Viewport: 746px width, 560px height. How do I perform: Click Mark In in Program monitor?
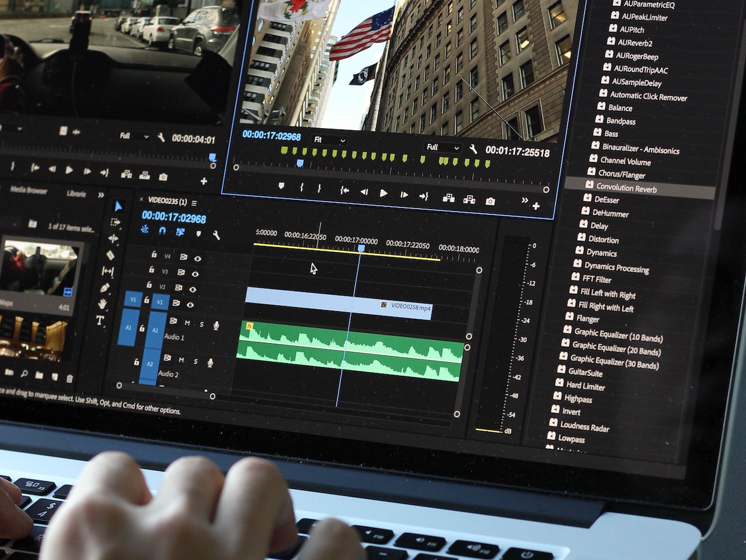[301, 187]
